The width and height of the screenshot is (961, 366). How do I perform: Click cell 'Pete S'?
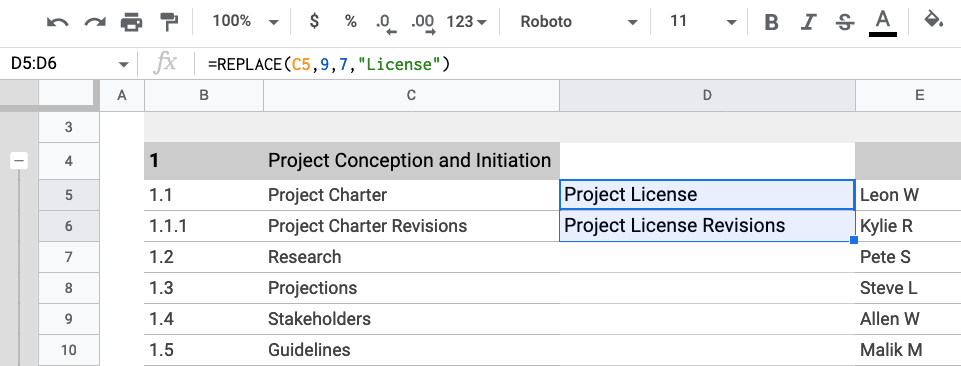(x=908, y=257)
